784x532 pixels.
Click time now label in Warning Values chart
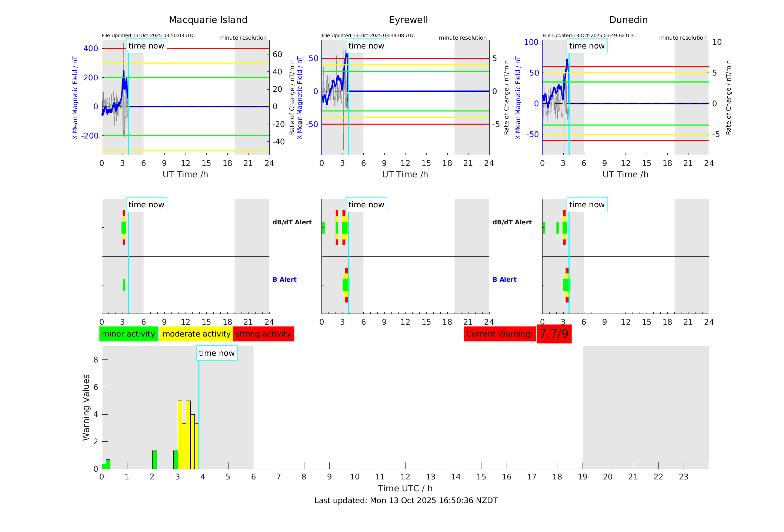click(217, 353)
